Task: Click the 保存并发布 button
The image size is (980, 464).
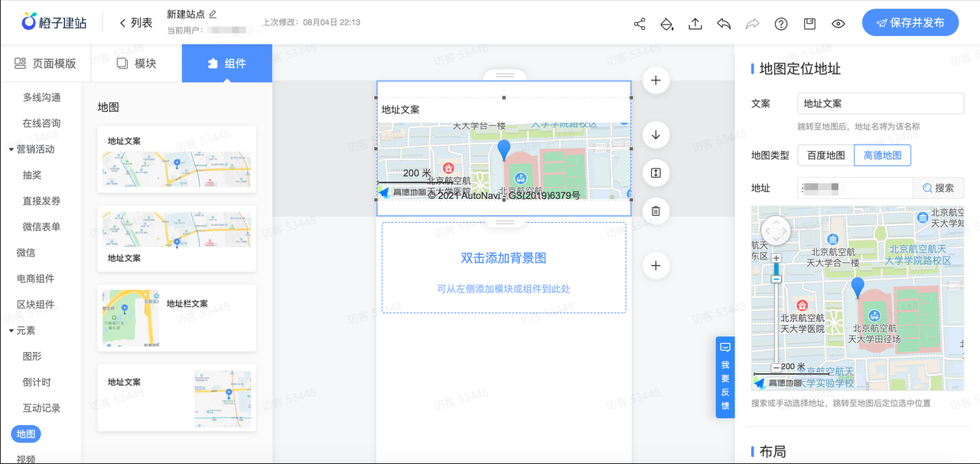Action: tap(910, 22)
